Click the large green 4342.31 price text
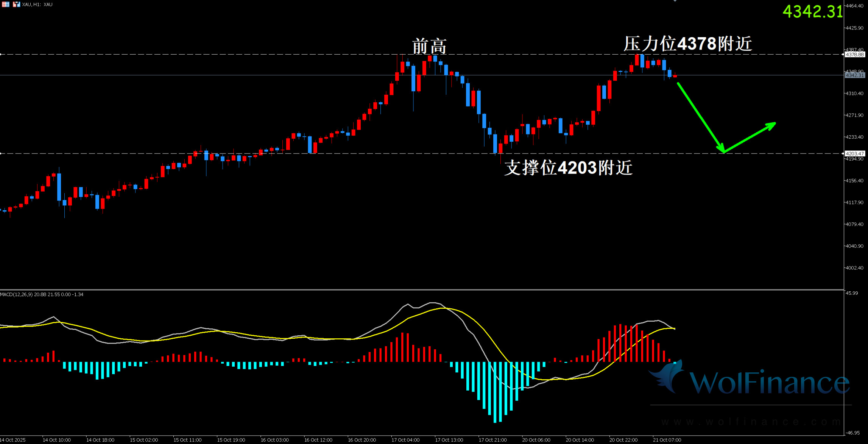 tap(812, 11)
